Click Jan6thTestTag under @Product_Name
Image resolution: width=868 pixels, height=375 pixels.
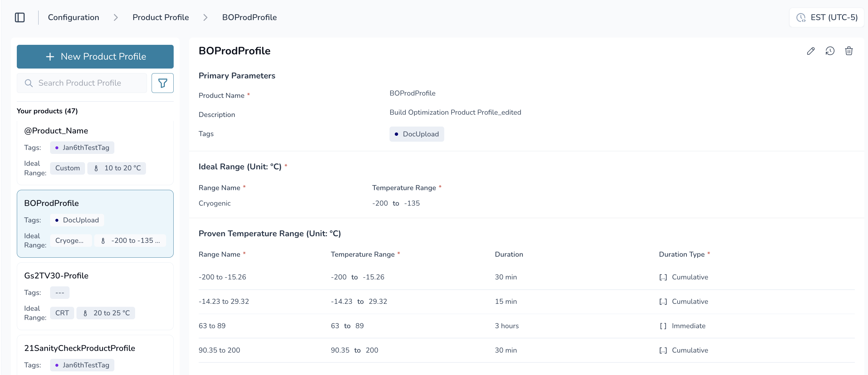click(82, 148)
